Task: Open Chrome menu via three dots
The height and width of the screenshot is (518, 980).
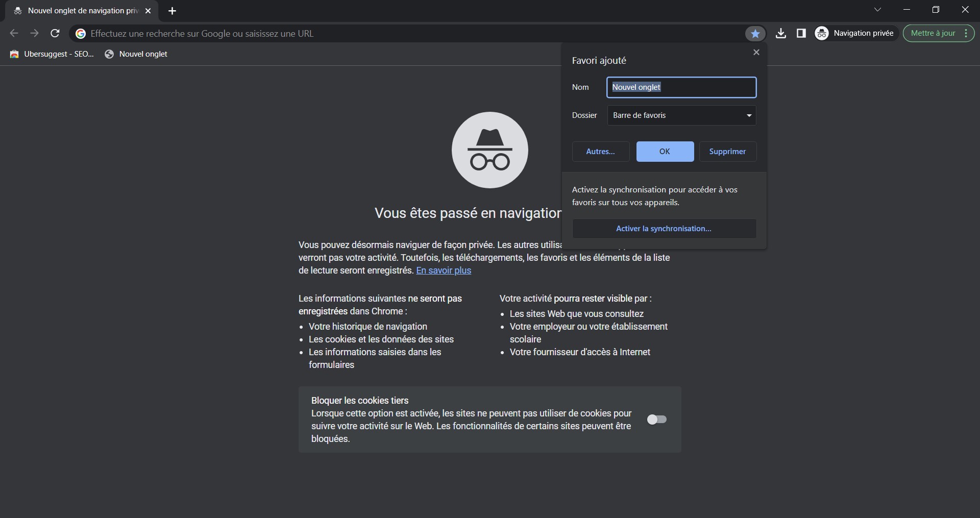Action: 966,34
